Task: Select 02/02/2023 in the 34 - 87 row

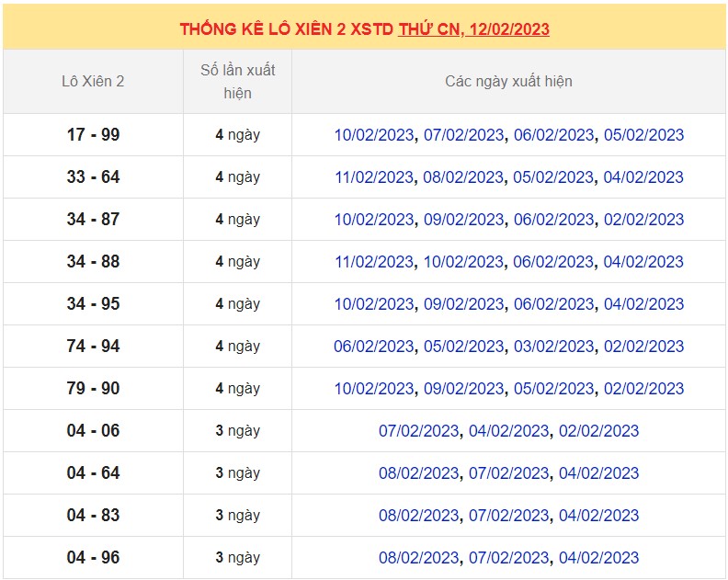Action: pyautogui.click(x=643, y=220)
